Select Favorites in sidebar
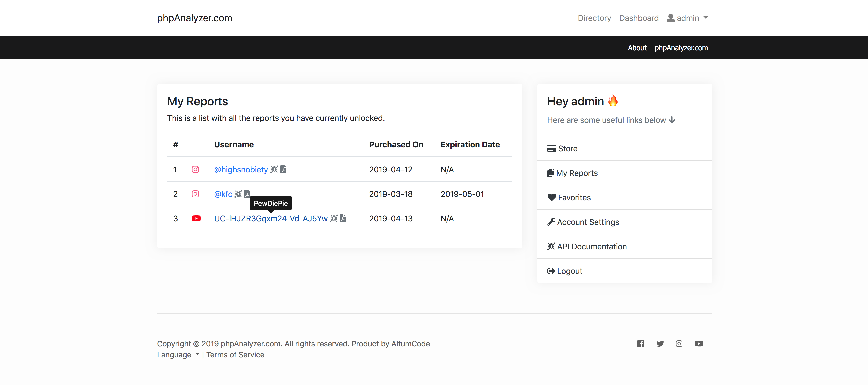Viewport: 868px width, 385px height. coord(574,198)
